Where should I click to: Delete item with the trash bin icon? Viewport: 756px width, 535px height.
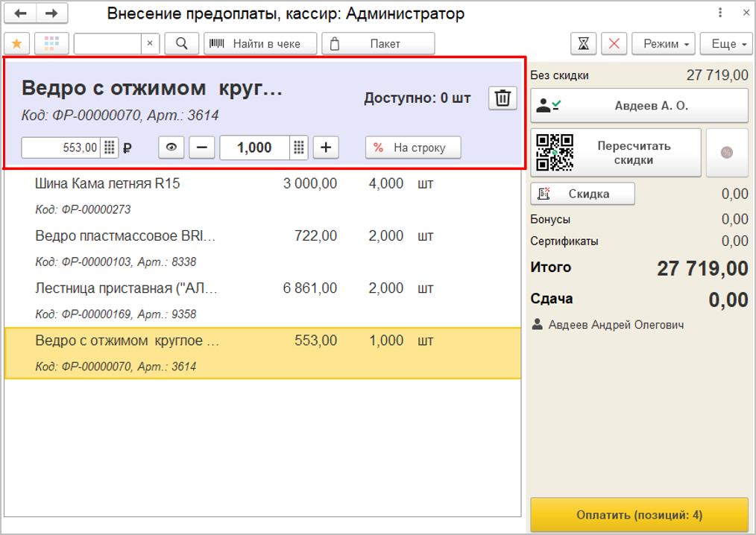(503, 98)
